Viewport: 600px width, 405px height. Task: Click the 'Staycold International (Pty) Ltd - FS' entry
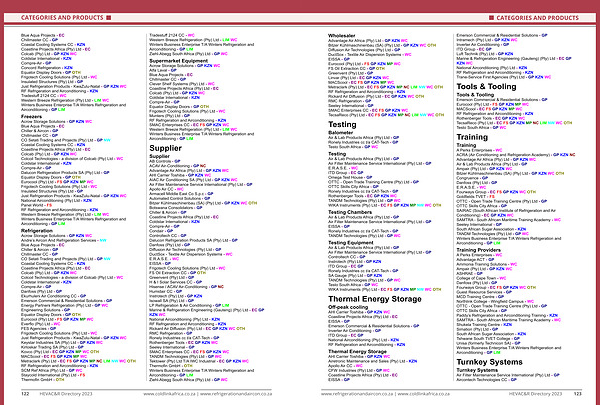[x=53, y=375]
